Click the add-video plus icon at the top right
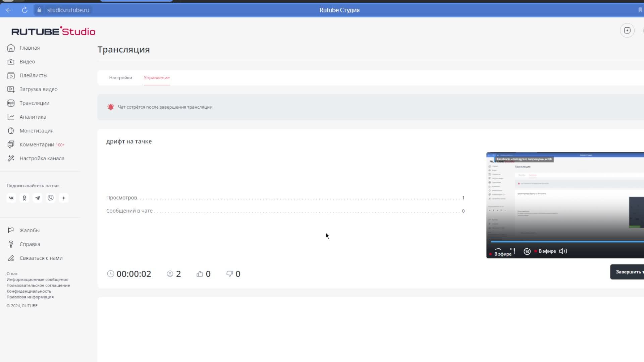 click(x=627, y=31)
